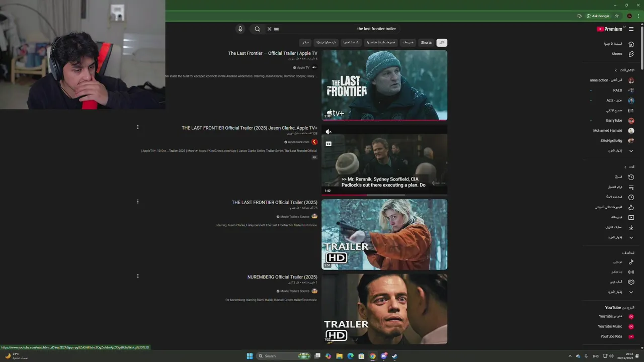Screen dimensions: 644x362
Task: Open the Windows Start button
Action: pyautogui.click(x=250, y=356)
